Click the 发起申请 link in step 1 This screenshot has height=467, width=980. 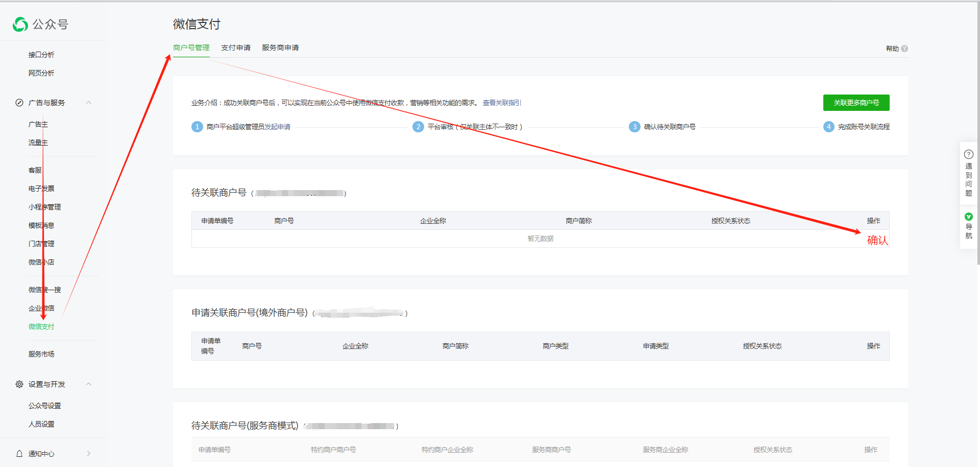277,127
